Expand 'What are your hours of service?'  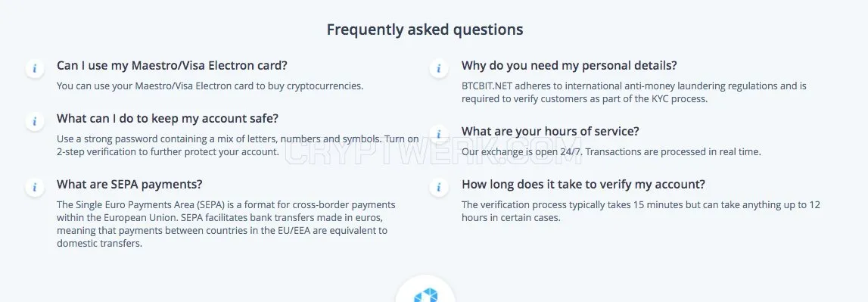tap(550, 132)
